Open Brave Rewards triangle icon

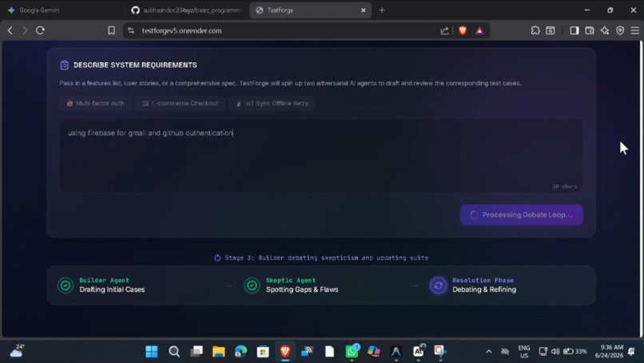coord(479,30)
